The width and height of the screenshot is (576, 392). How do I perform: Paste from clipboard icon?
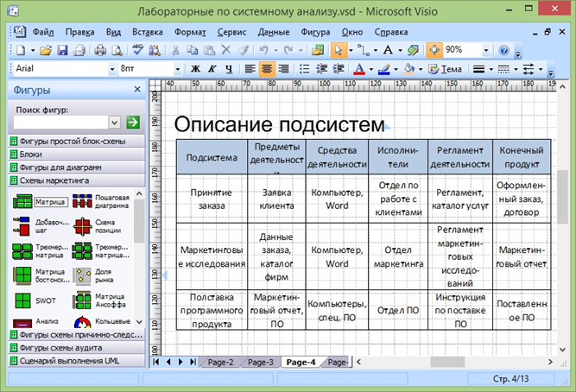209,50
